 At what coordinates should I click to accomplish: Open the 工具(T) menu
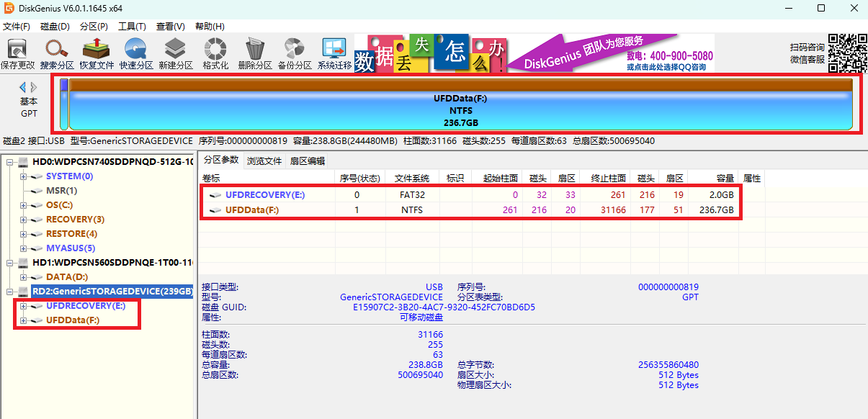[x=133, y=27]
